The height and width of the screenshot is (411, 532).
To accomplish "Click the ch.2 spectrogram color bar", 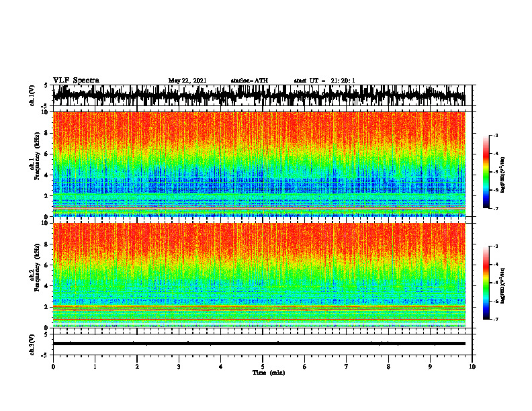I will pyautogui.click(x=486, y=283).
